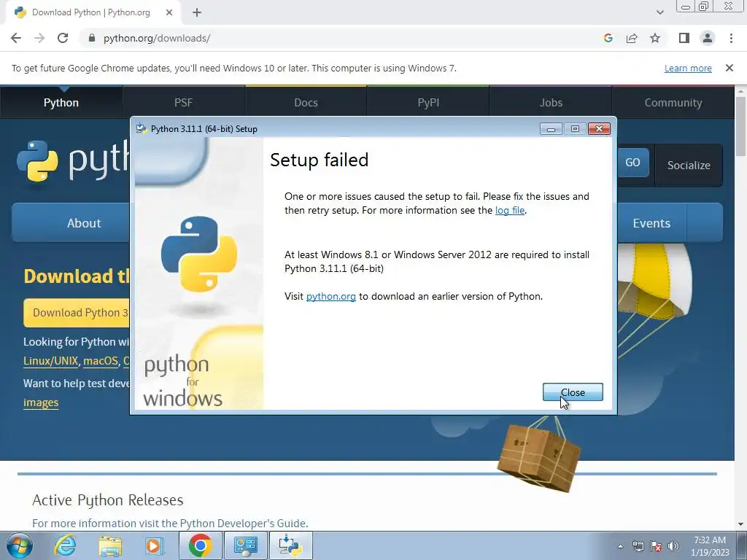Close the Python Setup dialog with red X
747x560 pixels.
(600, 128)
